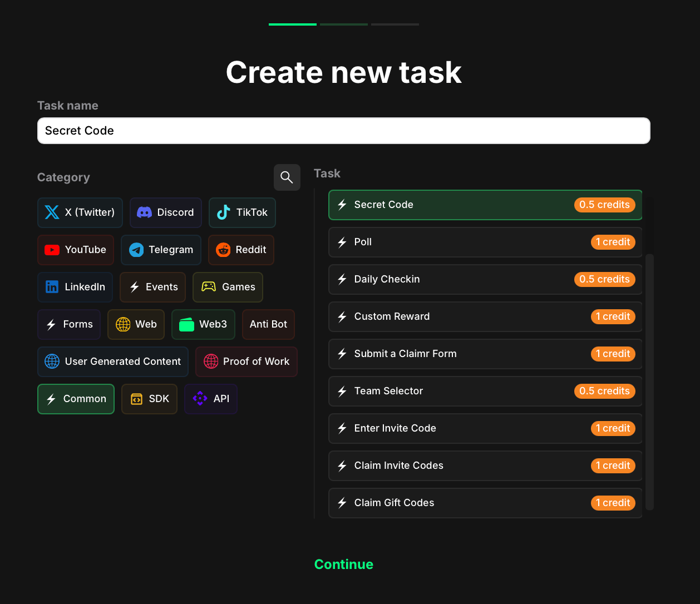Click the Claim Invite Codes lightning icon
This screenshot has width=700, height=604.
(342, 466)
